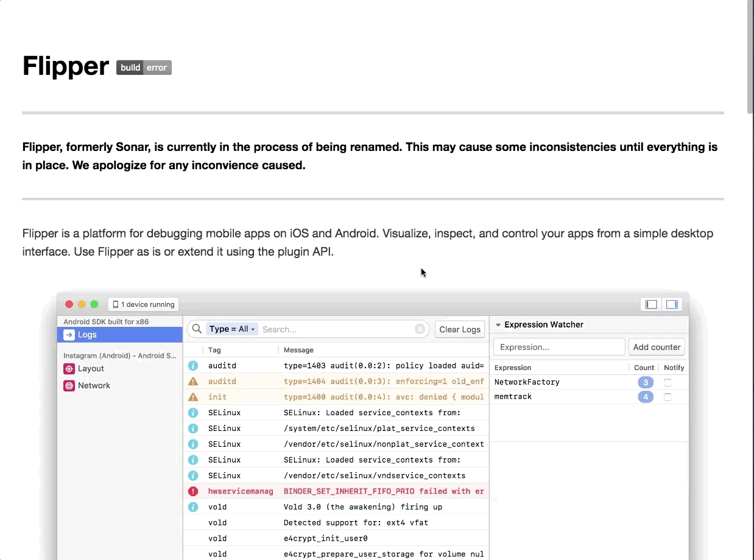
Task: Click the NetworkFactory count badge 3
Action: tap(645, 382)
